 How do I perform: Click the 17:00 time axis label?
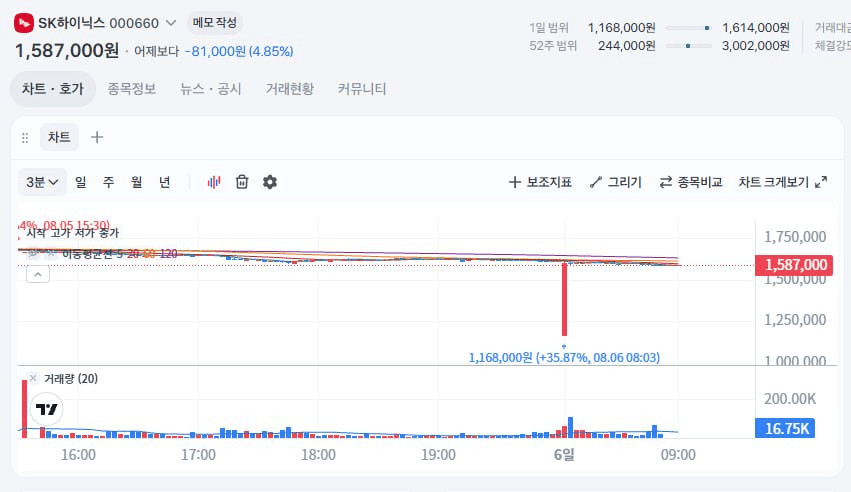[198, 455]
